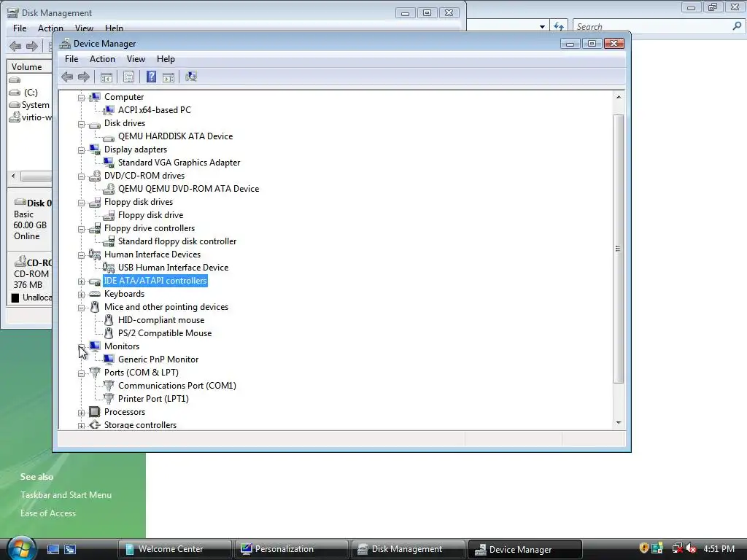747x560 pixels.
Task: Collapse the DVD/CD-ROM drives category
Action: pyautogui.click(x=82, y=176)
